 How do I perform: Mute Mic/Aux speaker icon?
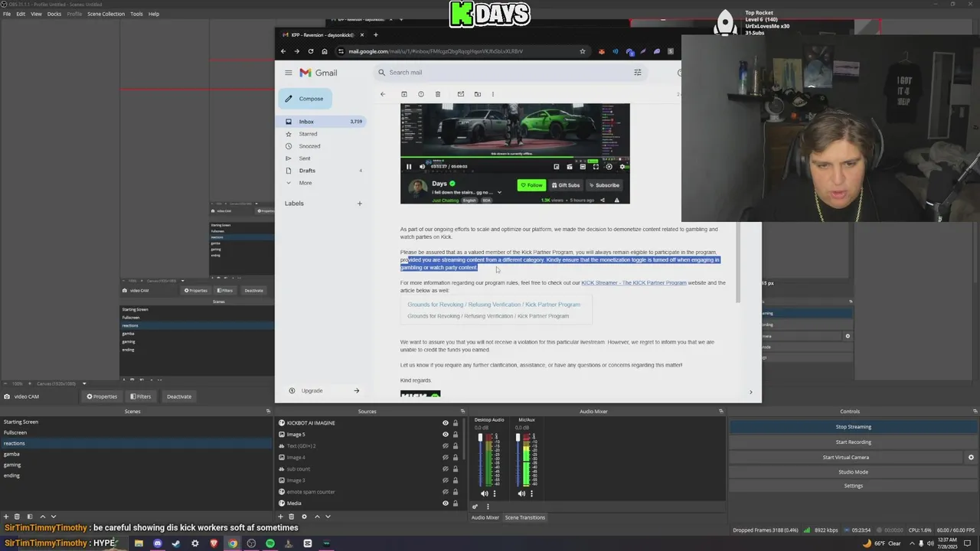521,494
